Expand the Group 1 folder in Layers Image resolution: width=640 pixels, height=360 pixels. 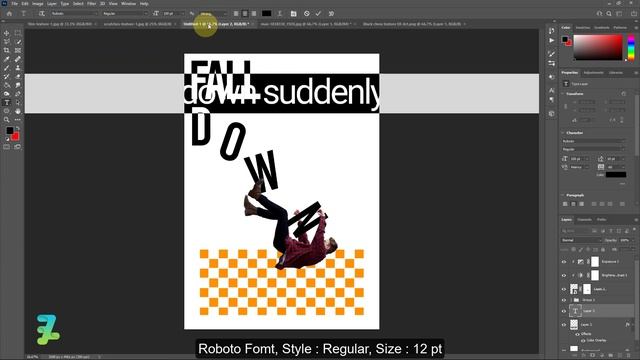[x=571, y=300]
